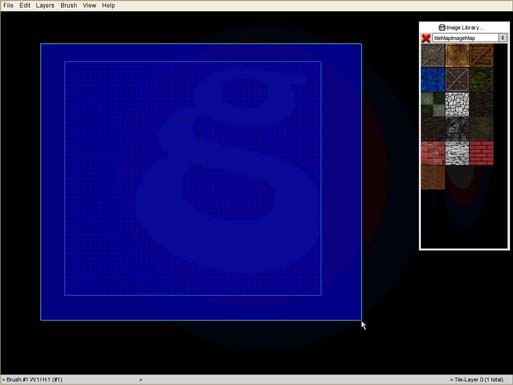The image size is (513, 385).
Task: Open the Edit menu
Action: coord(25,5)
